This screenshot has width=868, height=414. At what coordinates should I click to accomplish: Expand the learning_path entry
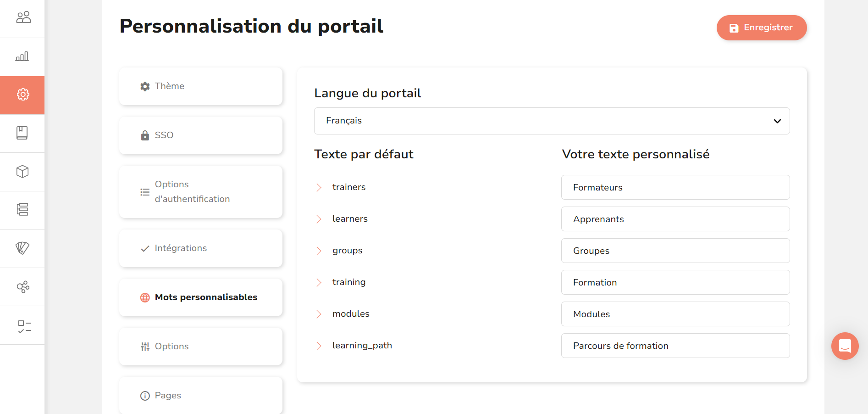point(319,346)
